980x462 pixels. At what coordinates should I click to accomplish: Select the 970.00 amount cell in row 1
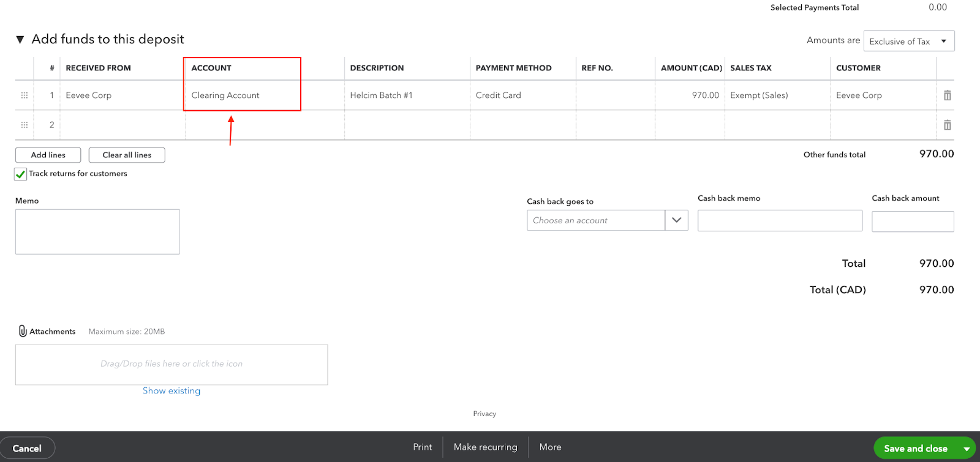coord(690,95)
